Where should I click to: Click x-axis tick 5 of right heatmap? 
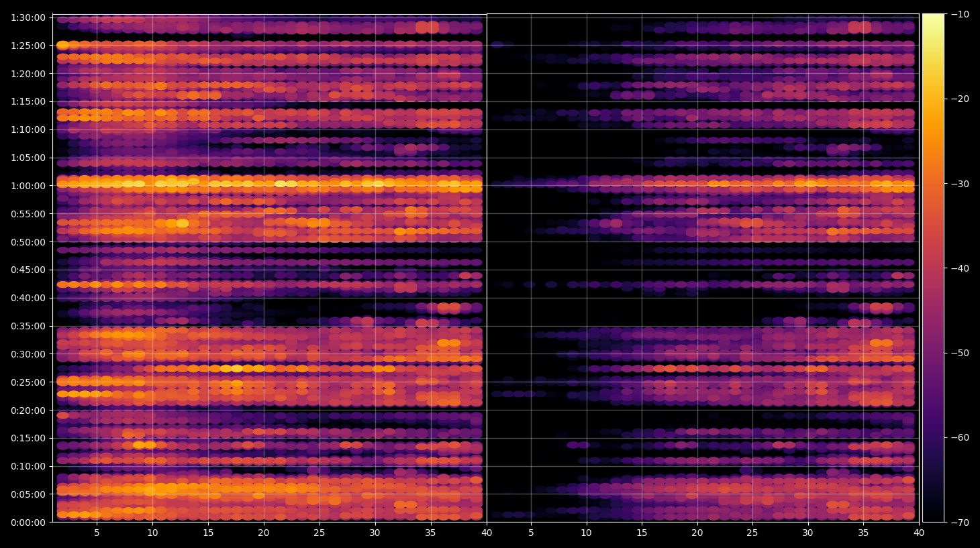(531, 533)
